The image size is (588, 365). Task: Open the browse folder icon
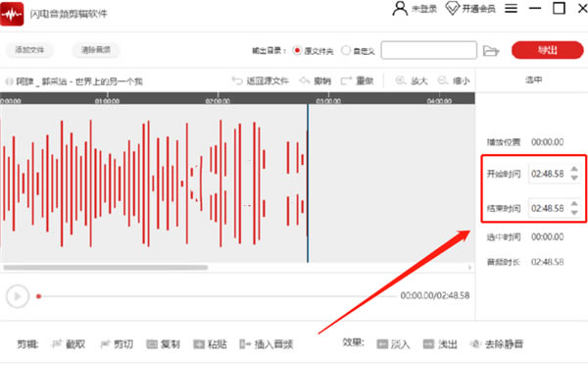point(491,50)
